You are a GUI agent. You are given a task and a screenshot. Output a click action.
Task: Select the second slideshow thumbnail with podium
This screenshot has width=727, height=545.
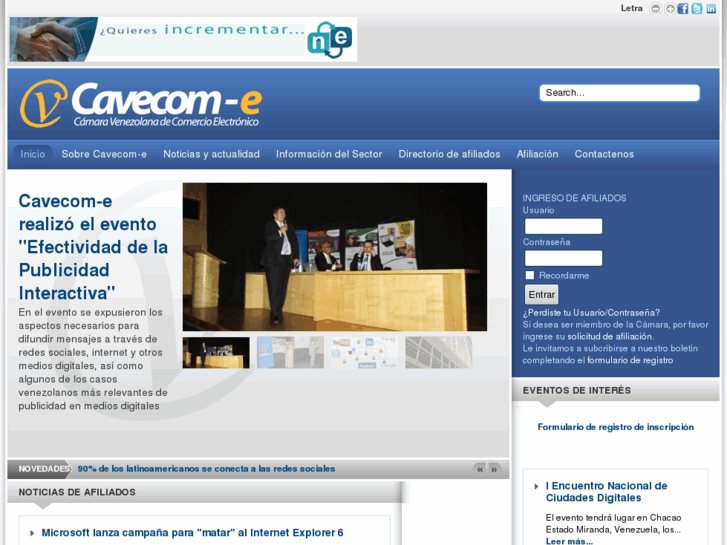290,353
